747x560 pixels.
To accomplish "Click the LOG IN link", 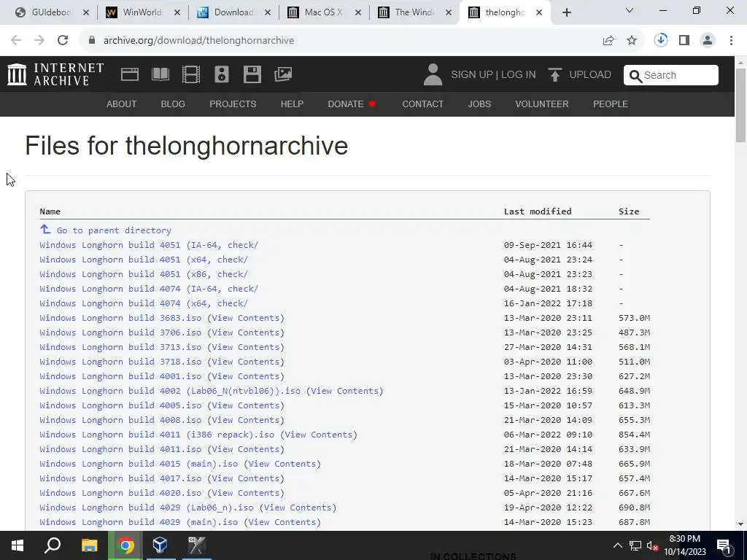I will pos(519,75).
